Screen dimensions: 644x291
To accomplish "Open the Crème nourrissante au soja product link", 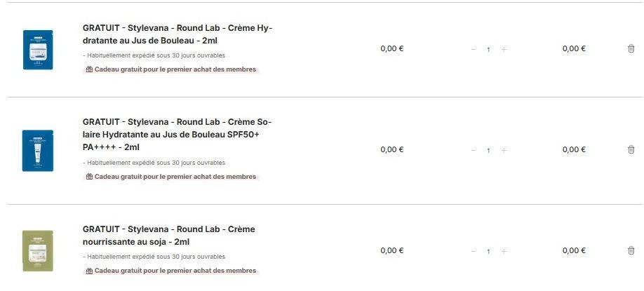I will point(168,236).
